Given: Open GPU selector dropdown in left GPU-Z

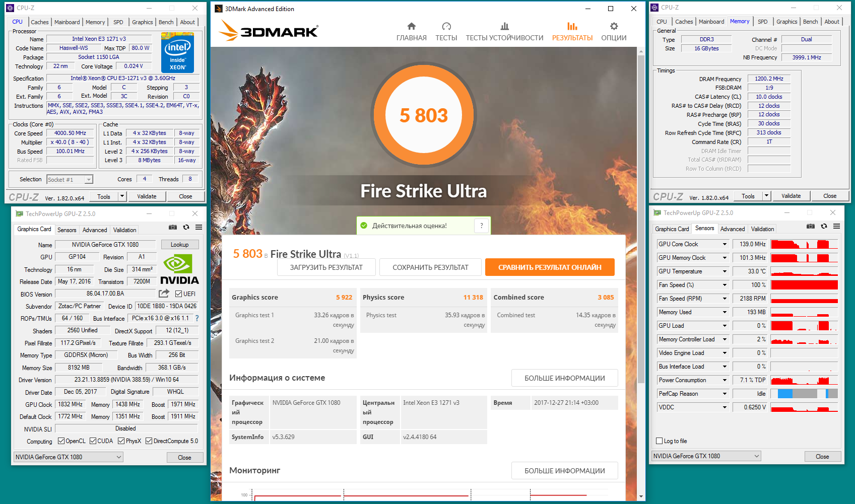Looking at the screenshot, I should [68, 457].
